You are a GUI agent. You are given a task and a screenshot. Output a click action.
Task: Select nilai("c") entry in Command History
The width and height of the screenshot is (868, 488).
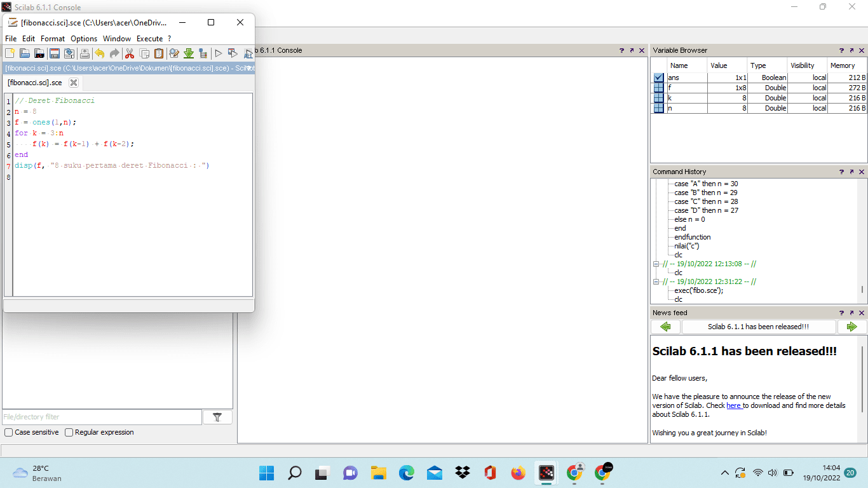click(x=687, y=246)
